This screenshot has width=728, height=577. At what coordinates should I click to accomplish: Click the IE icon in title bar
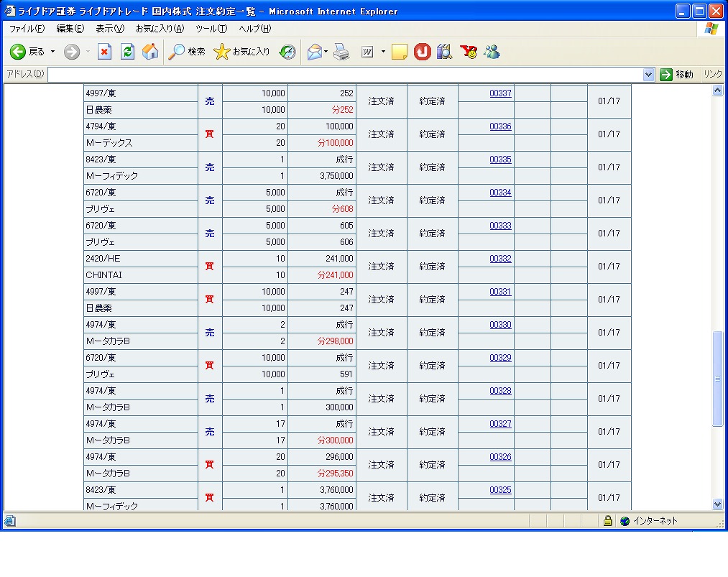(9, 11)
